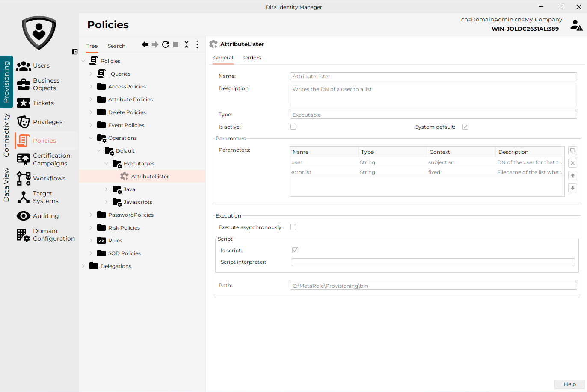The image size is (587, 392).
Task: Select SOD Policies tree item
Action: (x=125, y=253)
